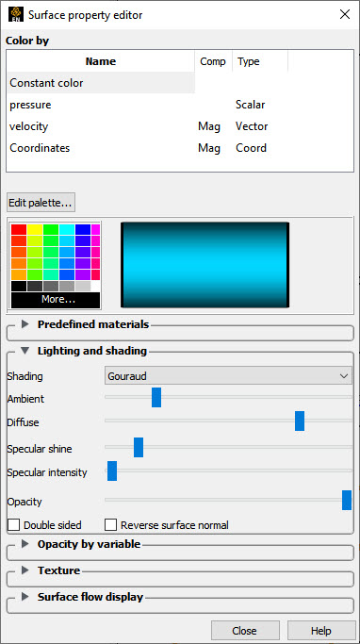Click the Mag component of velocity
Screen dimensions: 360x644
(209, 126)
